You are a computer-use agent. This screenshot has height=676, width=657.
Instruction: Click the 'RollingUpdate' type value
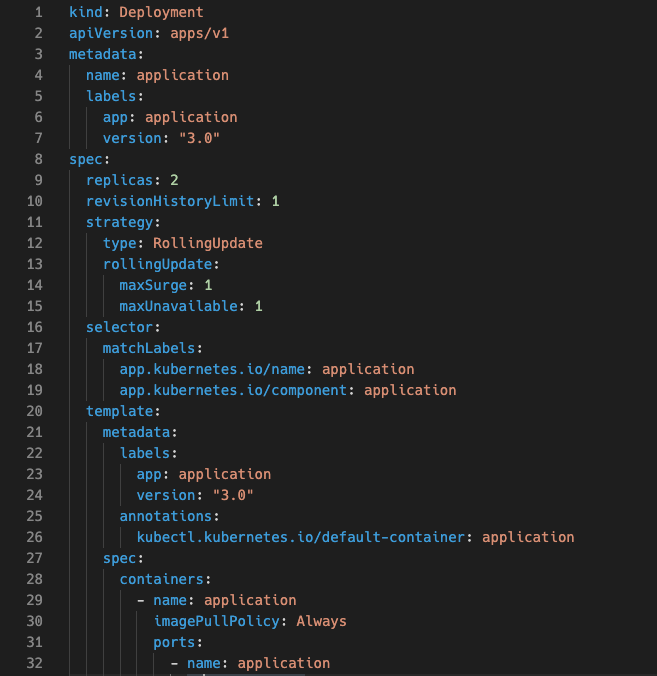[207, 243]
